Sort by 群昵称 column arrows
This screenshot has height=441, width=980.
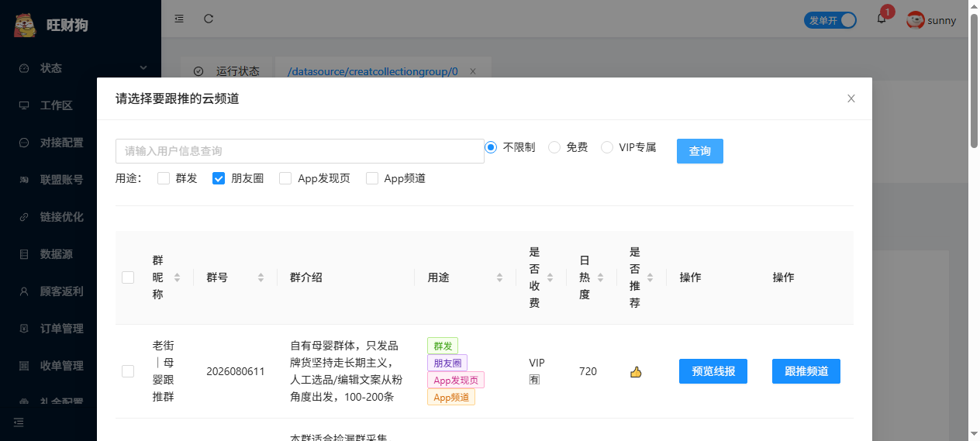177,277
